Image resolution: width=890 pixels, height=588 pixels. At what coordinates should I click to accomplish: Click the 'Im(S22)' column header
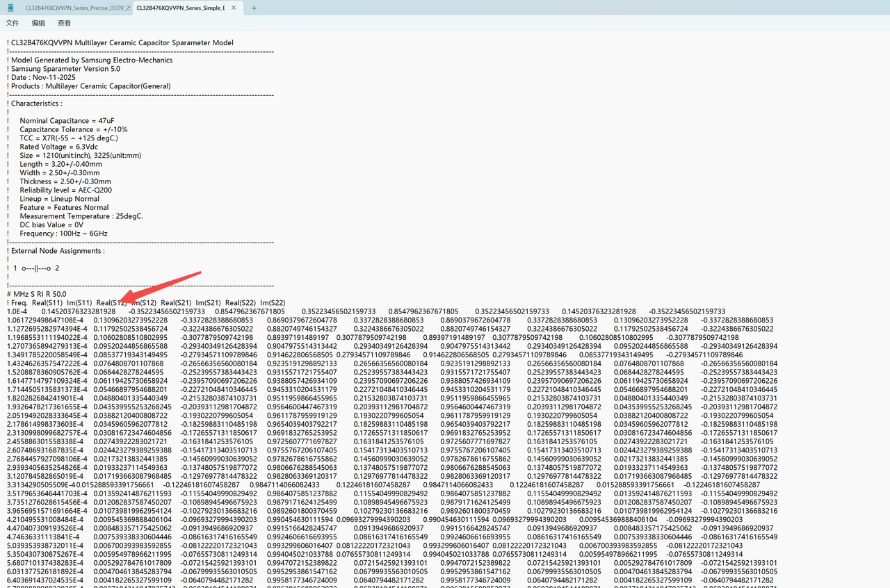point(273,303)
